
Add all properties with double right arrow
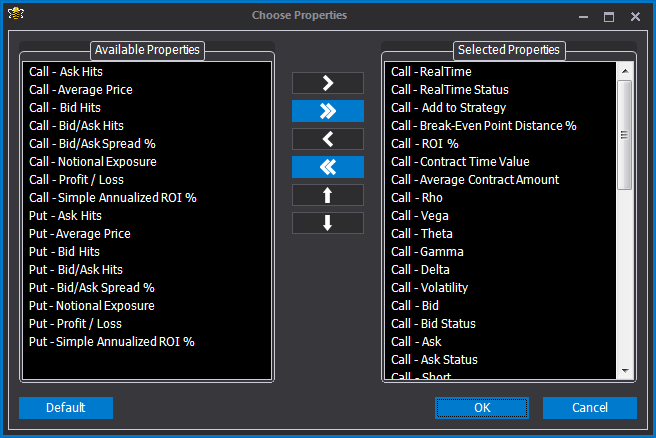328,111
